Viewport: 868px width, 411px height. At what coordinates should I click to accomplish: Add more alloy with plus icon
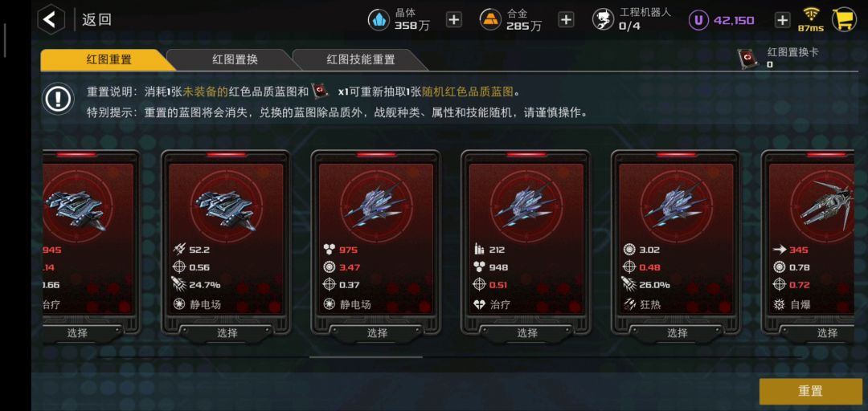pos(565,20)
